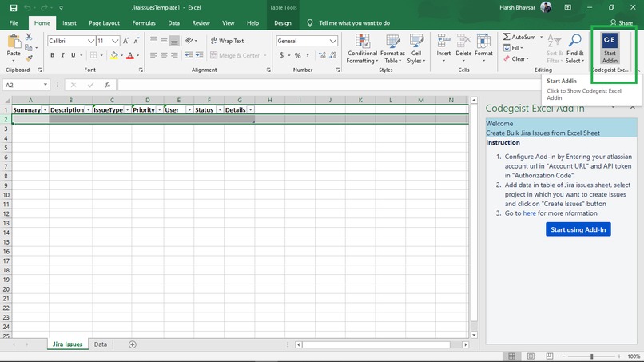Toggle Wrap Text
644x362 pixels.
point(228,41)
